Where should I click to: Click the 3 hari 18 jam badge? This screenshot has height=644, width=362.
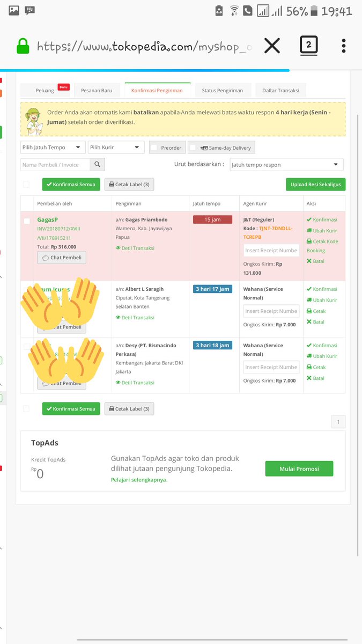click(212, 346)
